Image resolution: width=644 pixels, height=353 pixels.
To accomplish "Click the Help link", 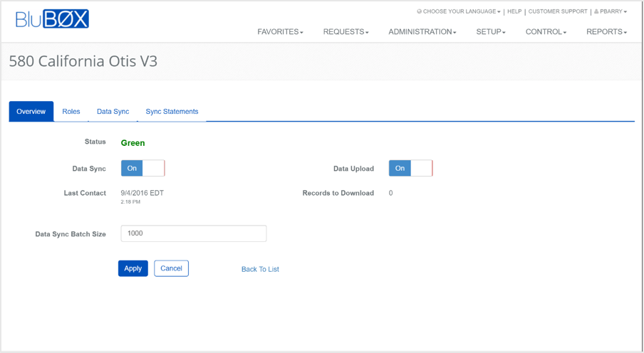I will (x=514, y=11).
